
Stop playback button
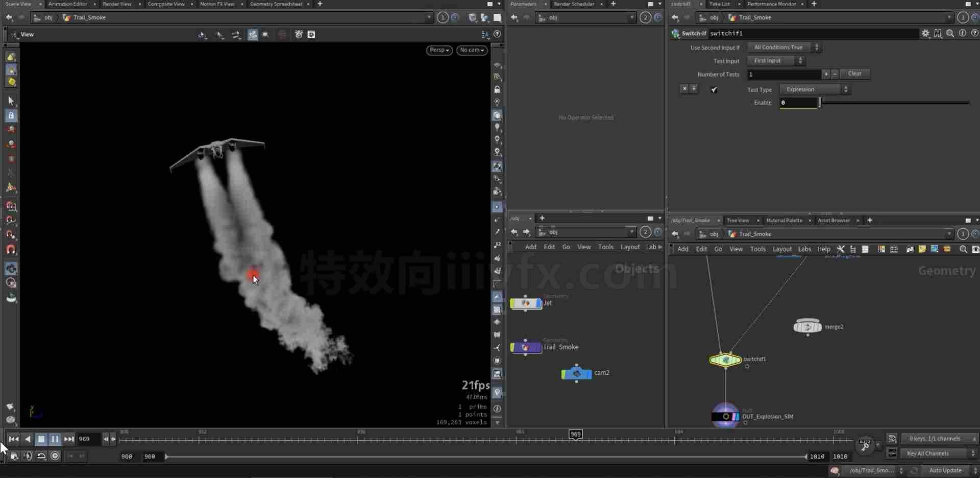[41, 439]
